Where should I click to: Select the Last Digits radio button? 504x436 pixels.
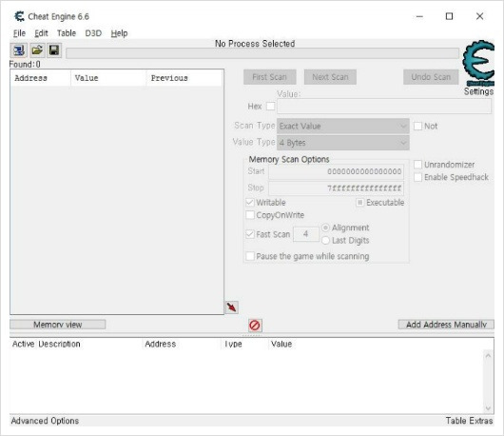click(325, 240)
